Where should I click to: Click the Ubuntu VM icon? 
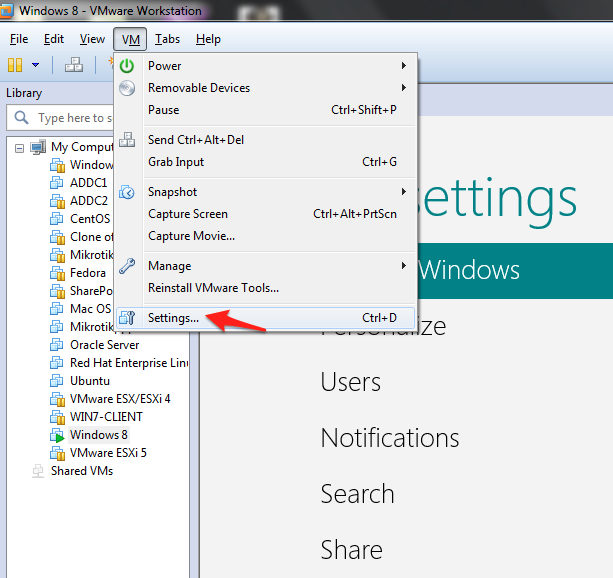pos(57,381)
